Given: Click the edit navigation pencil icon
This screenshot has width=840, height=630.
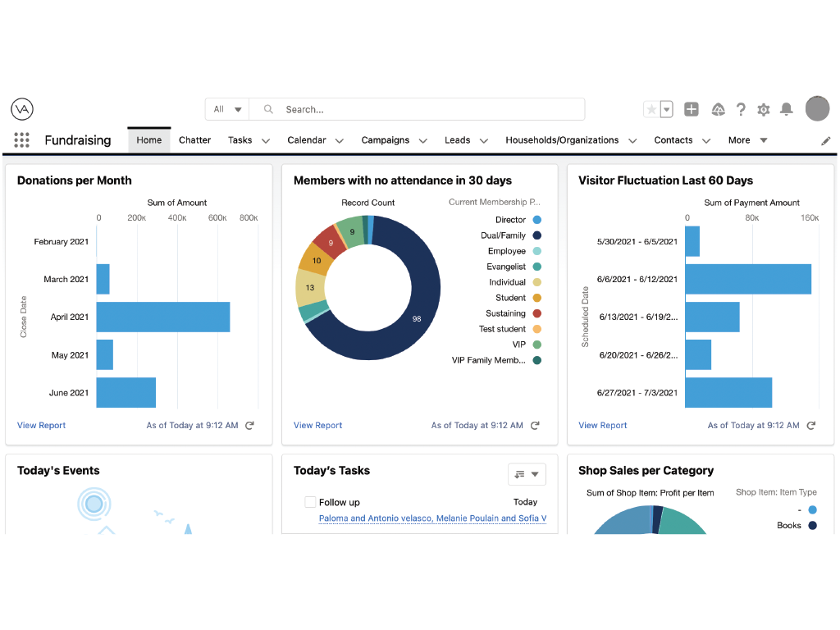Looking at the screenshot, I should (825, 141).
